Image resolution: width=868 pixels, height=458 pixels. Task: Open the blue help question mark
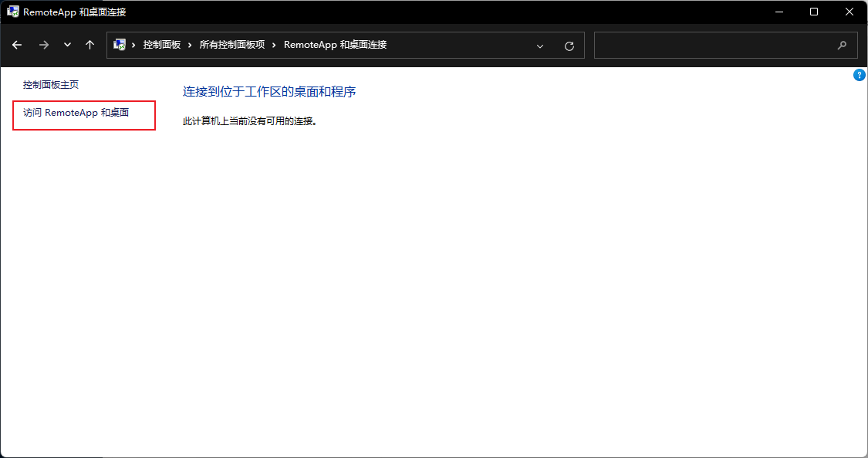pos(860,75)
